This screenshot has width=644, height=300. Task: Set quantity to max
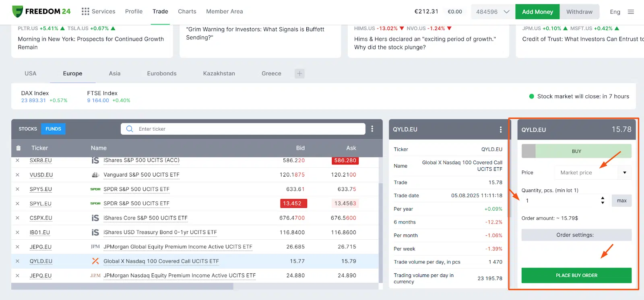click(x=621, y=201)
